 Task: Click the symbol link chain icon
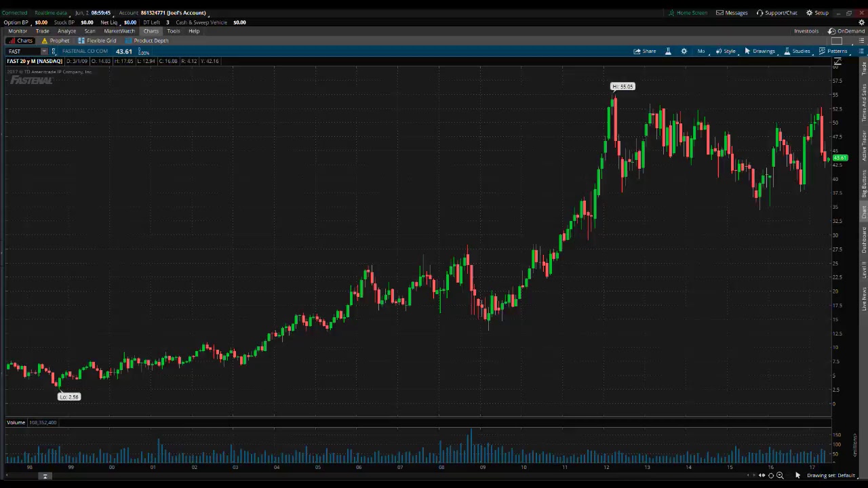[x=54, y=52]
